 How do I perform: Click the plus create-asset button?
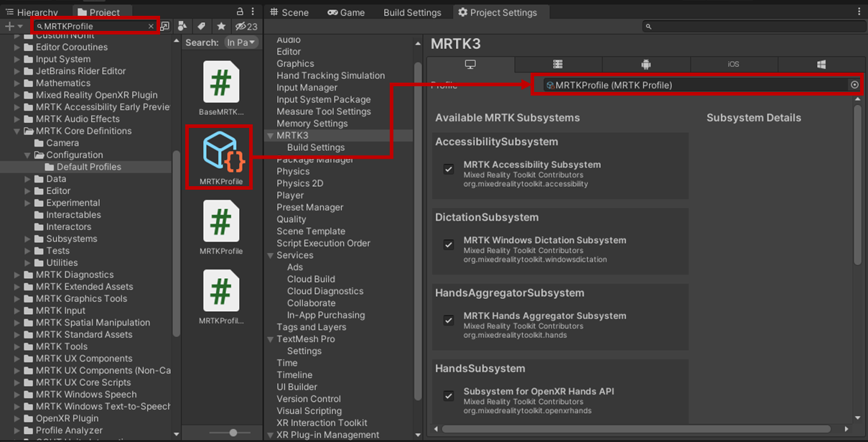9,26
